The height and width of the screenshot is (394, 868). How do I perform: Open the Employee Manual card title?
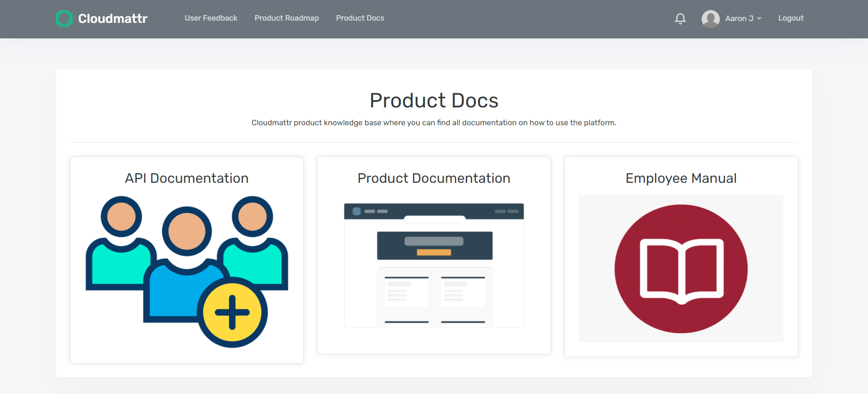681,178
